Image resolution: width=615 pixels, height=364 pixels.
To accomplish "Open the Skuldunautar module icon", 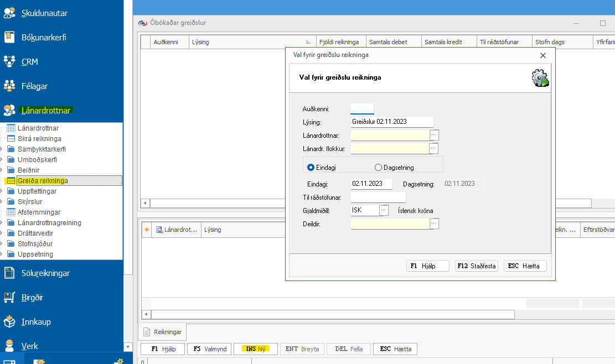I will click(x=9, y=13).
